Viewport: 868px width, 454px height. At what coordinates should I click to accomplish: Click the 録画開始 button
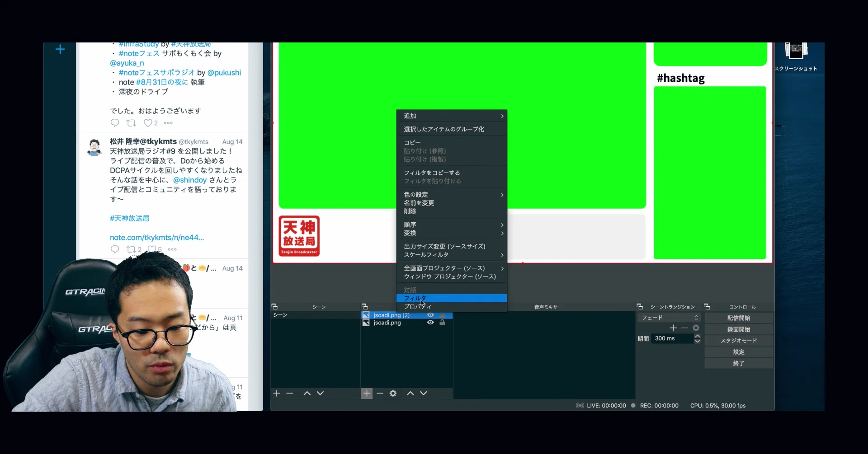pos(739,329)
